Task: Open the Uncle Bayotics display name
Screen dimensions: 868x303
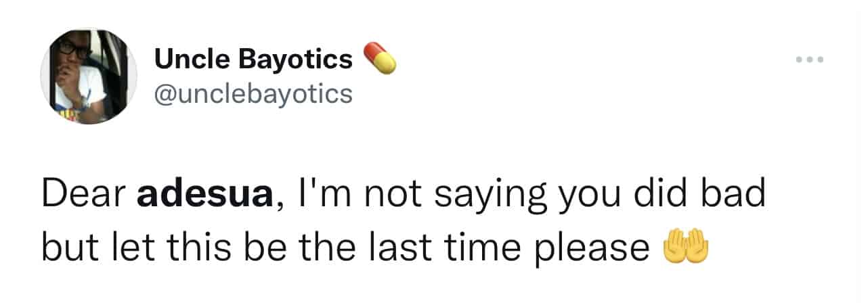Action: pos(254,60)
